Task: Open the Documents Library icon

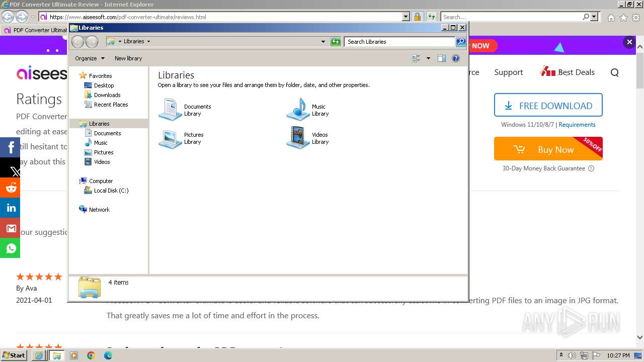Action: pos(185,110)
